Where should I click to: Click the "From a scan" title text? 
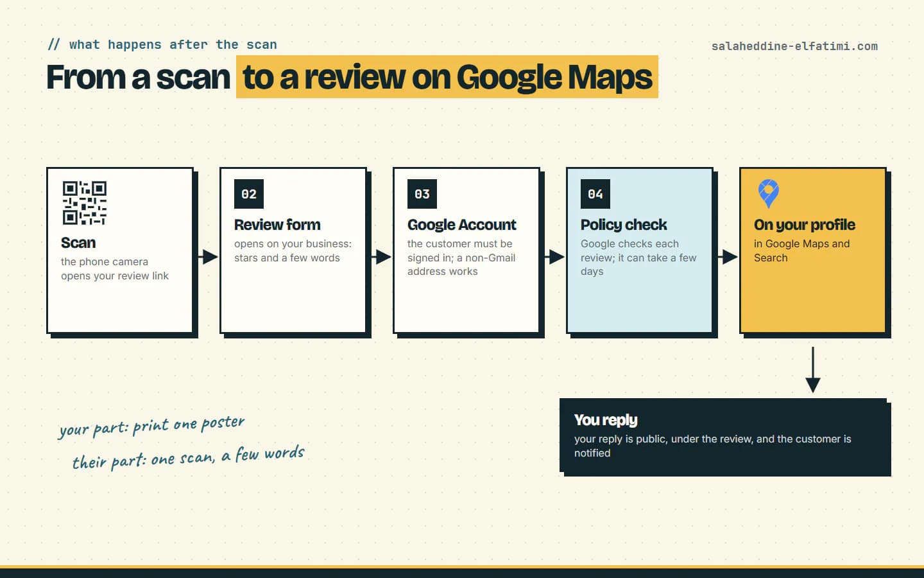pyautogui.click(x=138, y=77)
